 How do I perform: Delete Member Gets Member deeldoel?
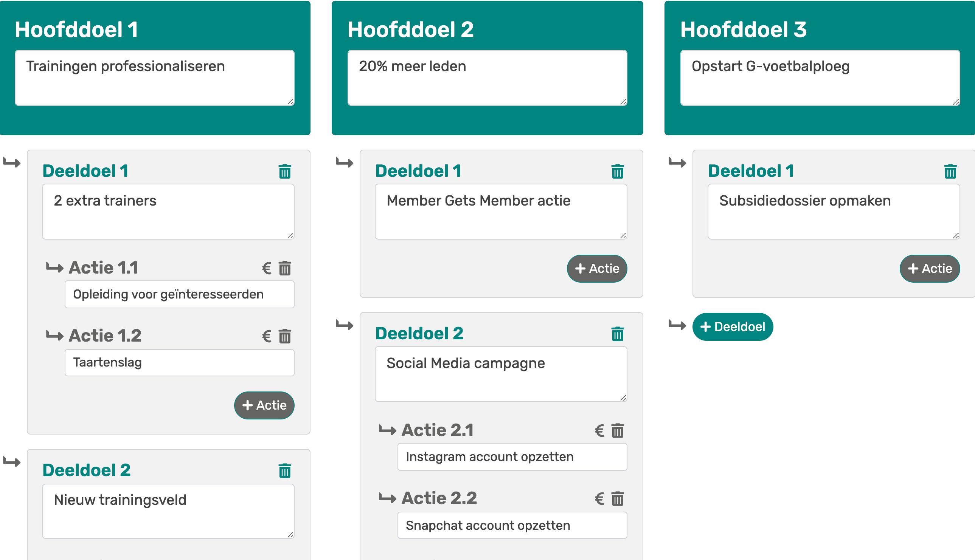617,172
